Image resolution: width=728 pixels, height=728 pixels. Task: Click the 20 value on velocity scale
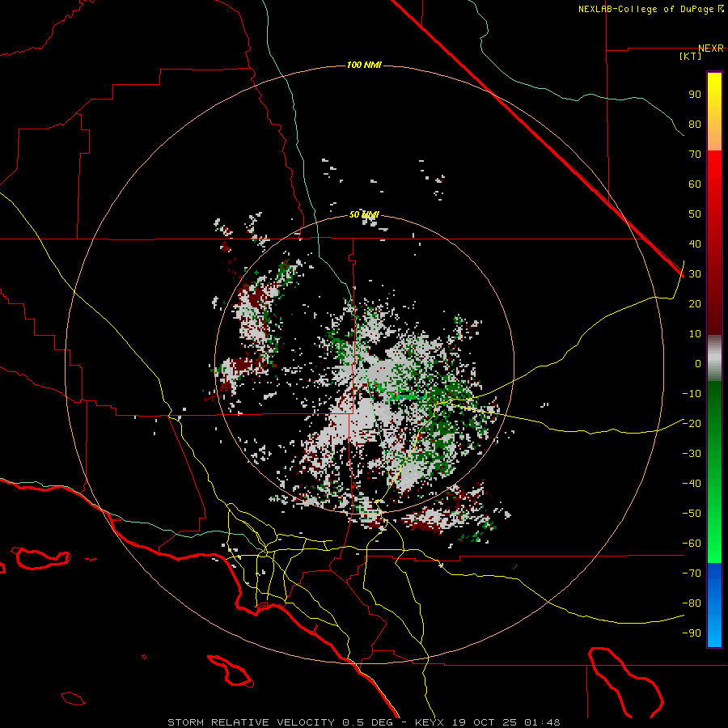pos(695,304)
